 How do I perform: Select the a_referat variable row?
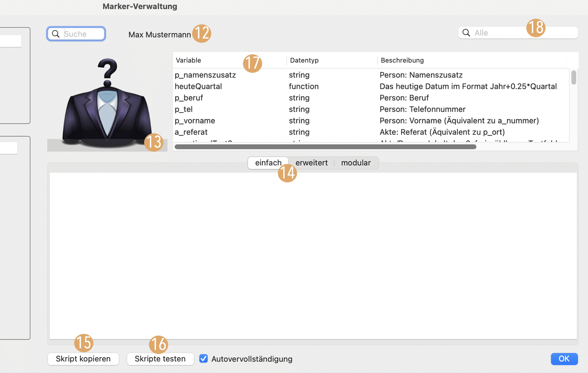371,132
